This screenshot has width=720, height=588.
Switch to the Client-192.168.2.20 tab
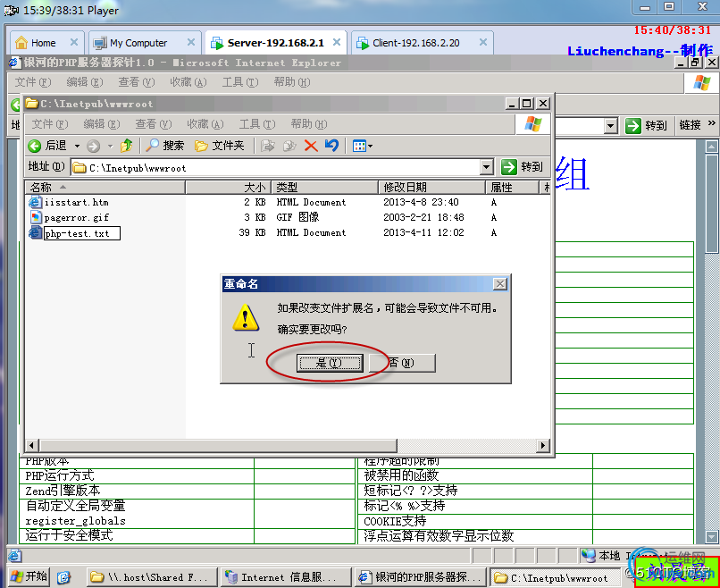click(x=422, y=43)
